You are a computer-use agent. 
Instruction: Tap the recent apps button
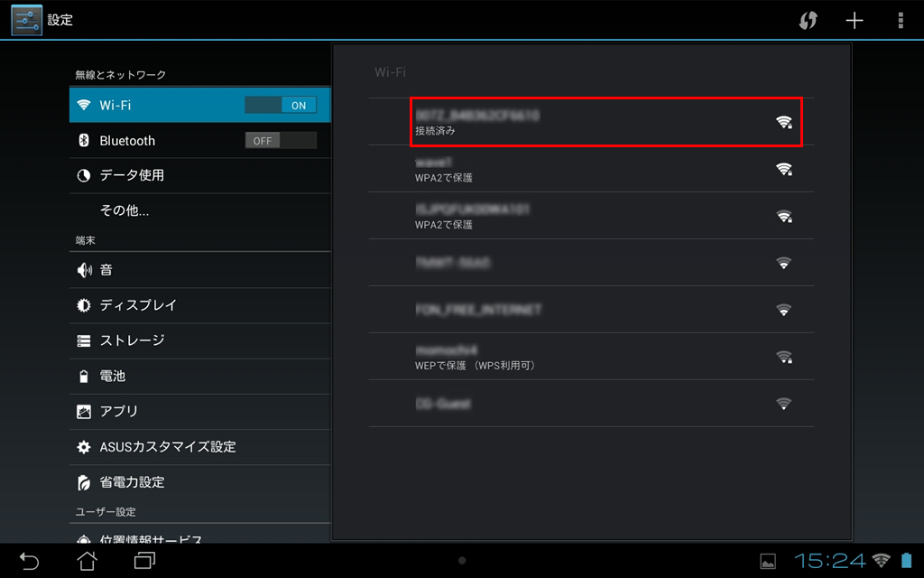tap(144, 560)
